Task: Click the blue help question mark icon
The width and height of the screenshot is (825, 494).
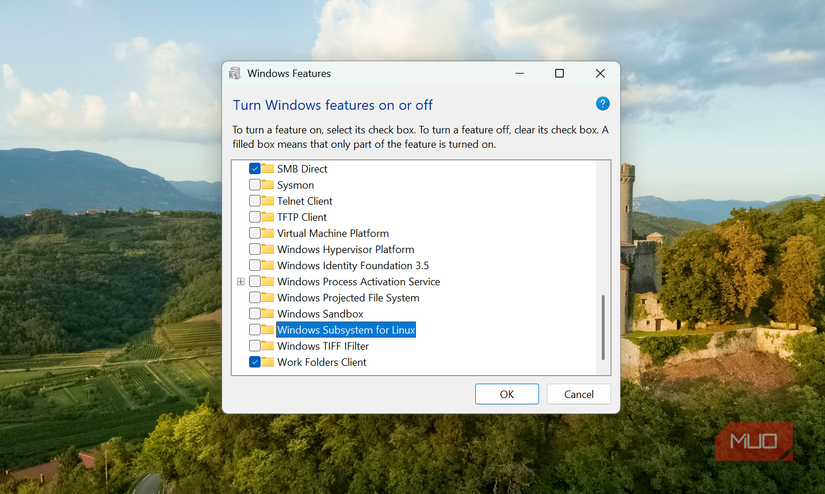Action: pyautogui.click(x=602, y=104)
